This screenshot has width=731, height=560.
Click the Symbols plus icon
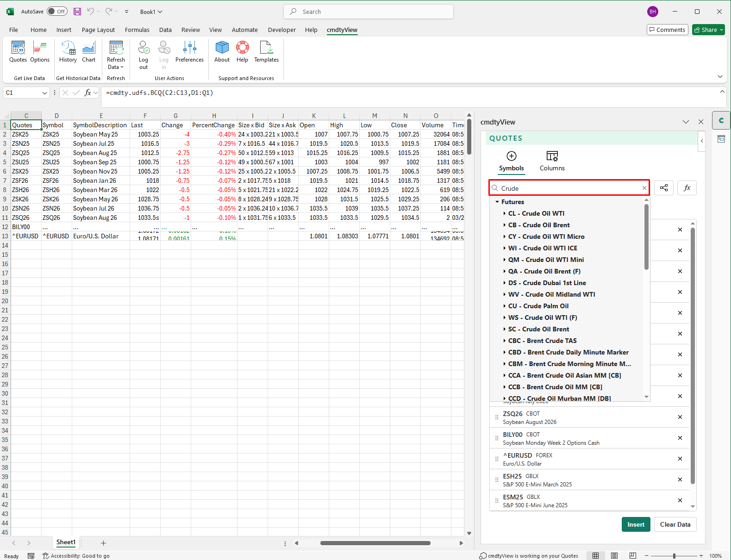pyautogui.click(x=512, y=156)
